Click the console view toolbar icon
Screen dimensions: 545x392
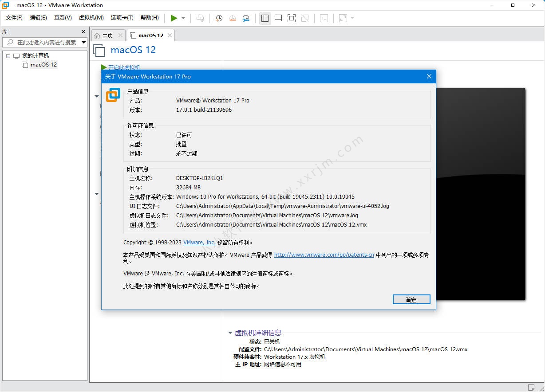324,18
